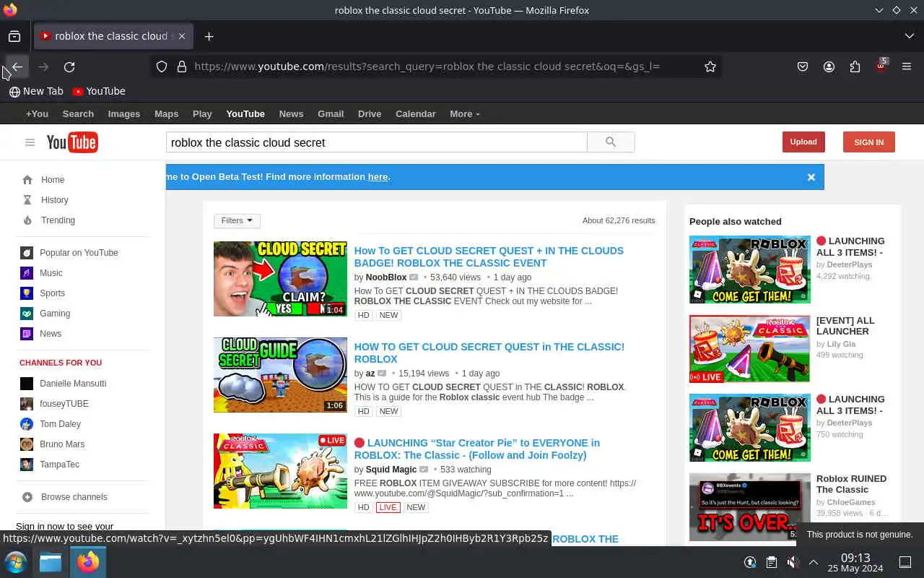Open the Pocket save icon

coord(803,66)
